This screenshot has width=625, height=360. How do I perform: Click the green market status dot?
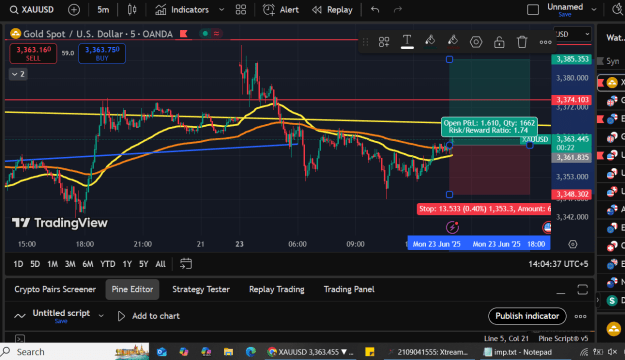[x=205, y=33]
